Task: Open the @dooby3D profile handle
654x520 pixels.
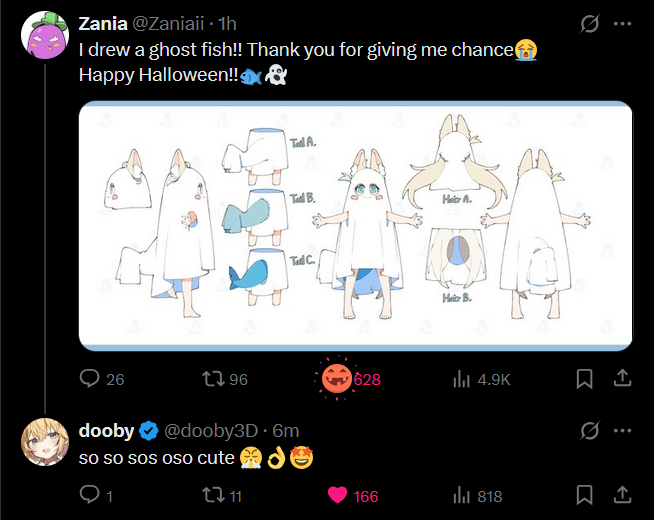Action: [x=211, y=431]
